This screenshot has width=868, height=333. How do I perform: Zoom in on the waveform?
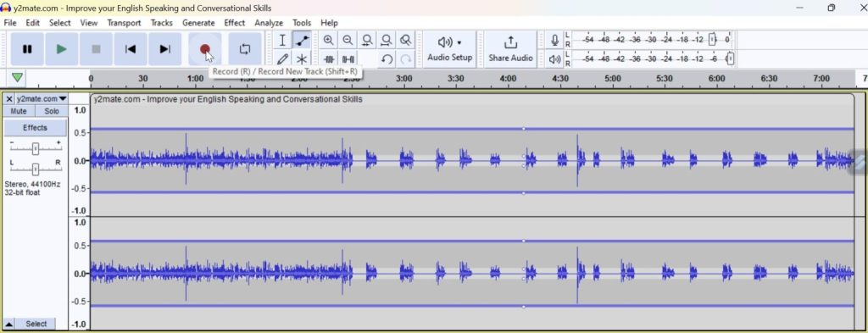point(328,40)
